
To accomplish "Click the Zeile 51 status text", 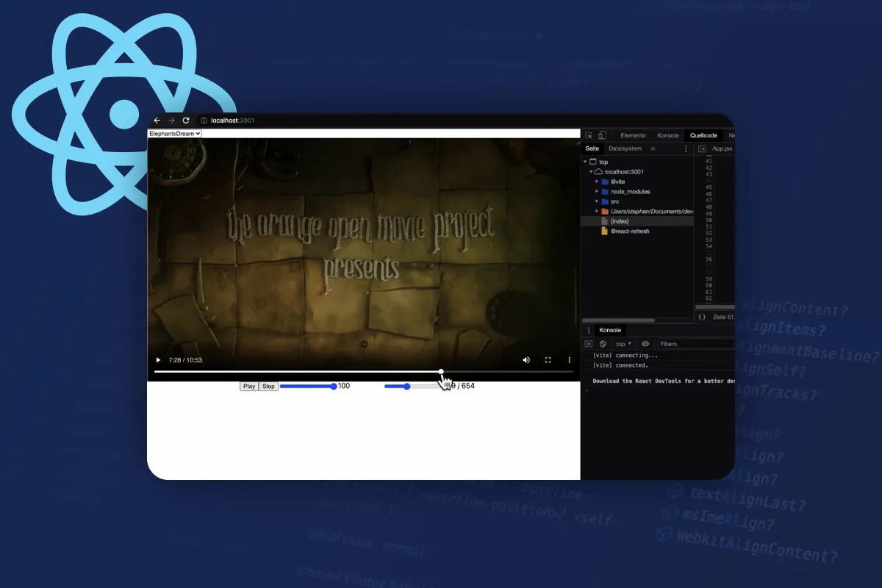I will pyautogui.click(x=723, y=317).
